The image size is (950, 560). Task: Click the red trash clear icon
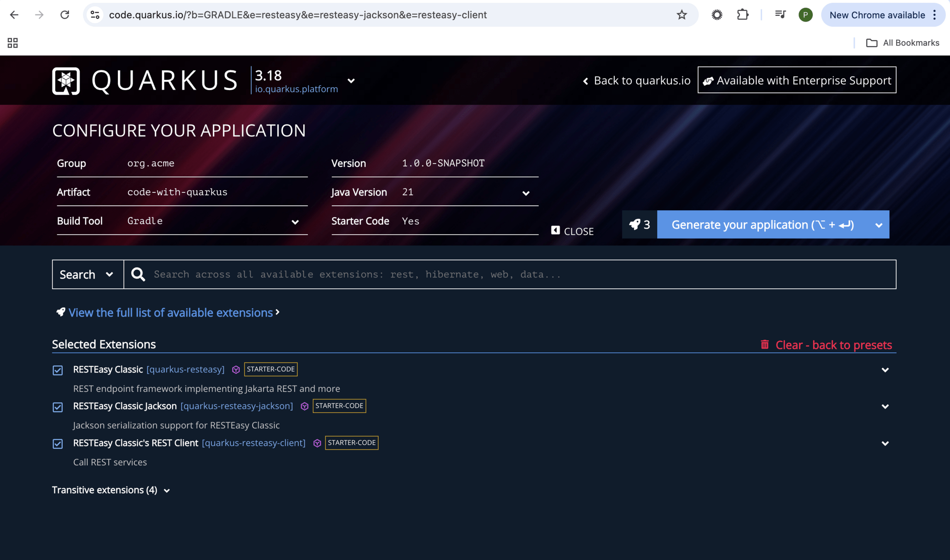coord(765,344)
